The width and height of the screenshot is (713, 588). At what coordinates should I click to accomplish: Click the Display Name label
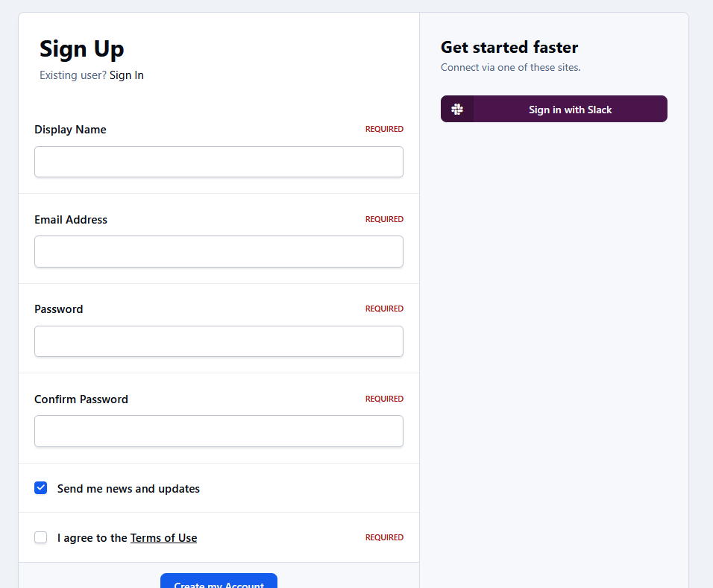pos(71,130)
